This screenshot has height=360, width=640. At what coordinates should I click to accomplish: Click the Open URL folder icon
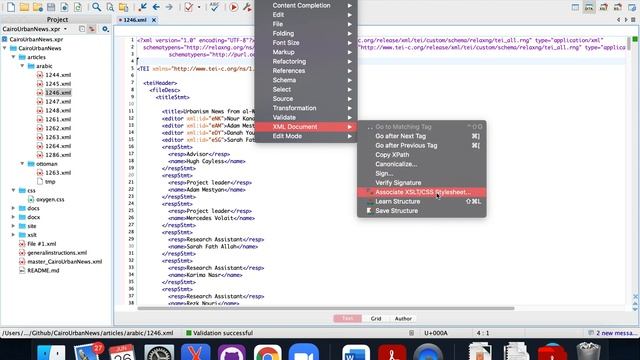[x=38, y=7]
